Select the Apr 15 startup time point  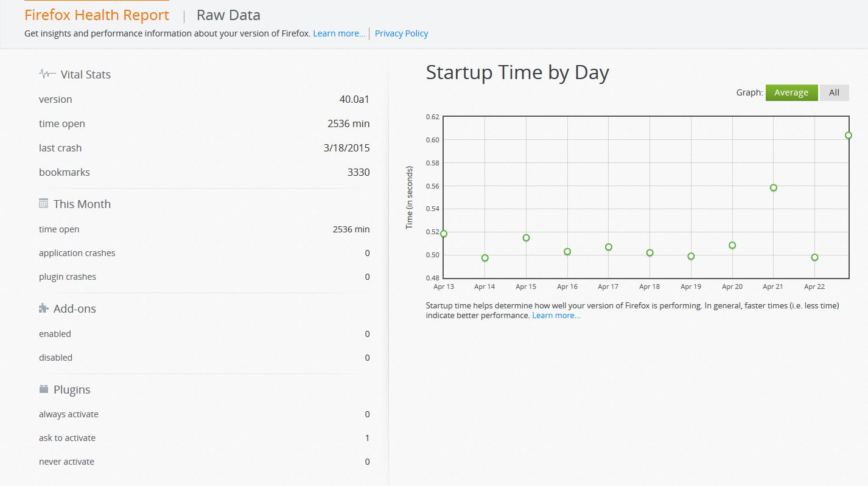coord(526,238)
